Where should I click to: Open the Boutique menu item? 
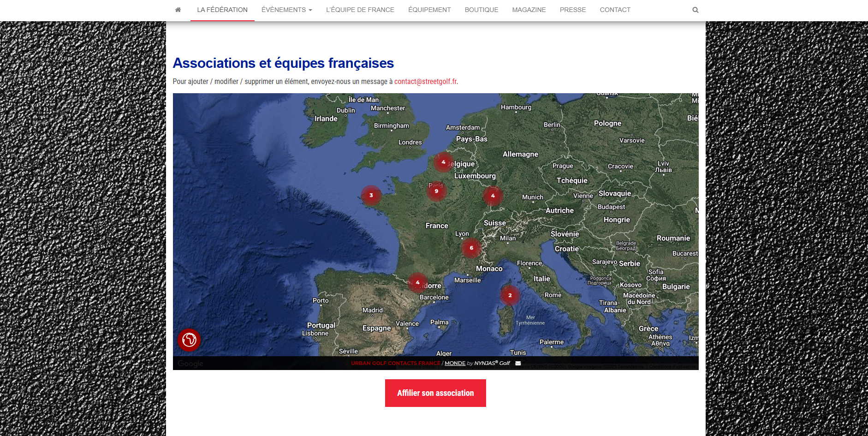click(x=481, y=10)
